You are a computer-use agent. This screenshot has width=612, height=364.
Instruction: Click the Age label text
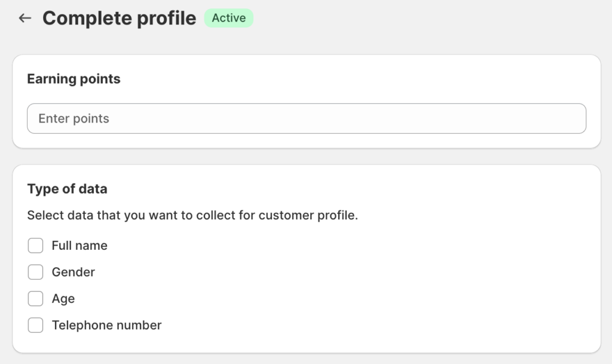tap(63, 299)
